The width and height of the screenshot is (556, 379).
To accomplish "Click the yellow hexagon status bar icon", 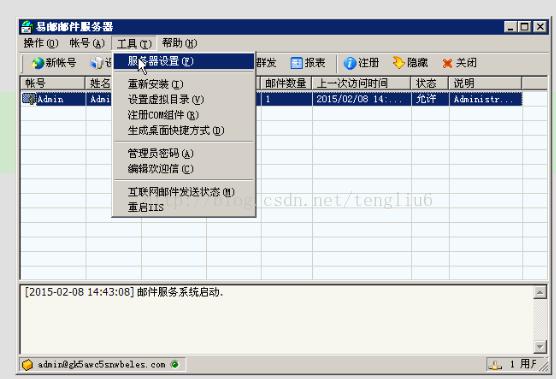I will [x=27, y=365].
